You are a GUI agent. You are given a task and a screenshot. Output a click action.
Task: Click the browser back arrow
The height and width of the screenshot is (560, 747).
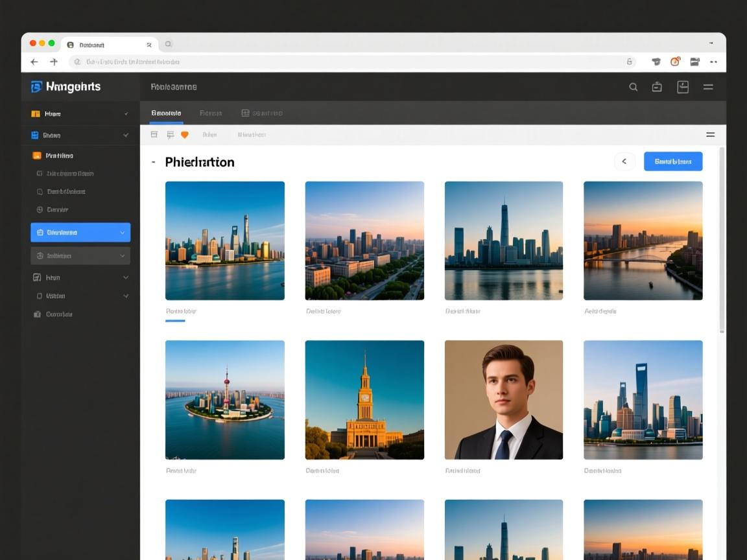tap(34, 62)
